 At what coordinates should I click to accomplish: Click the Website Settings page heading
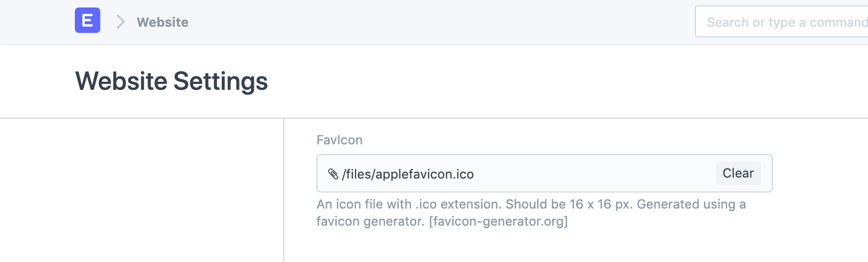[172, 81]
